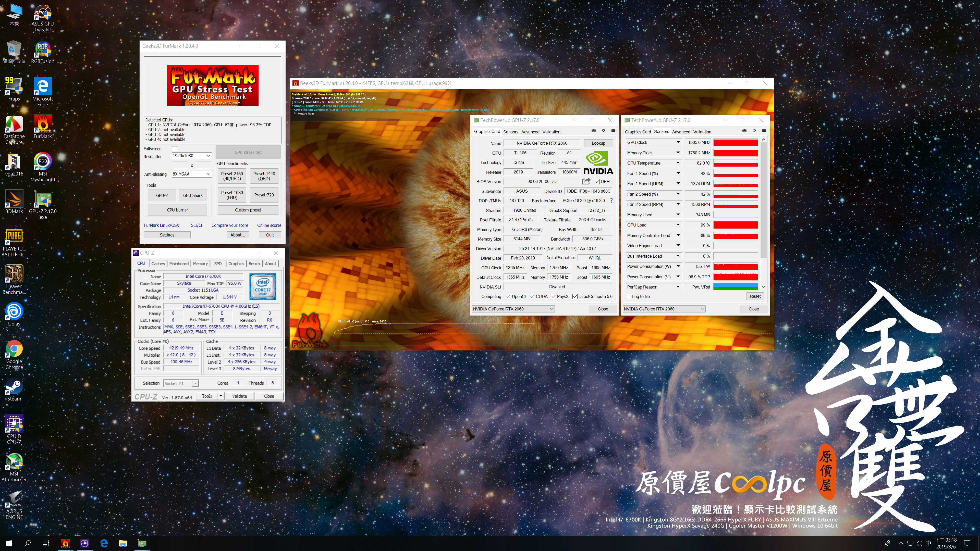
Task: Enable Log to file checkbox
Action: (629, 296)
